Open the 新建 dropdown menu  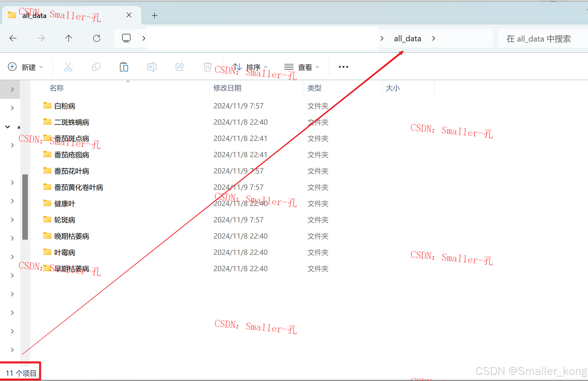26,67
